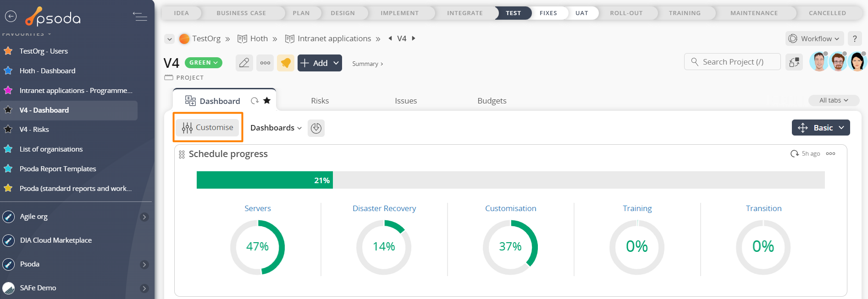Click the edit pencil icon for V4
The height and width of the screenshot is (299, 868).
click(244, 63)
